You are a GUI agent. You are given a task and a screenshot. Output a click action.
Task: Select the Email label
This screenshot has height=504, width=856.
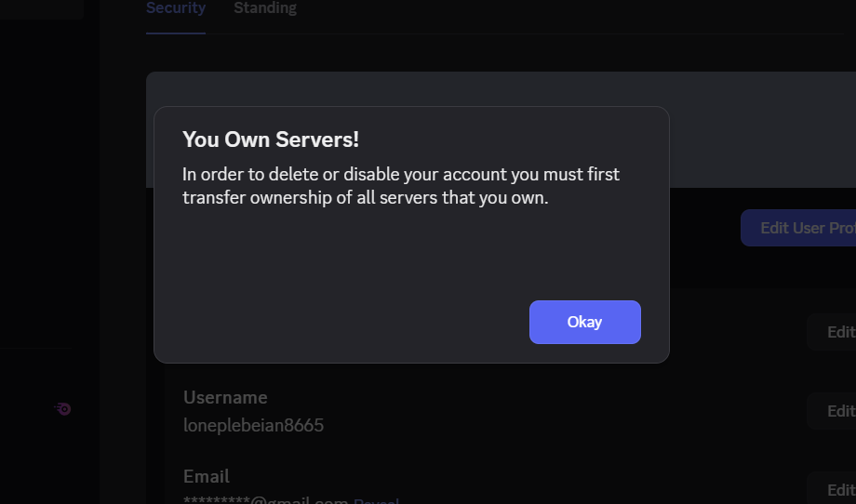(x=207, y=477)
